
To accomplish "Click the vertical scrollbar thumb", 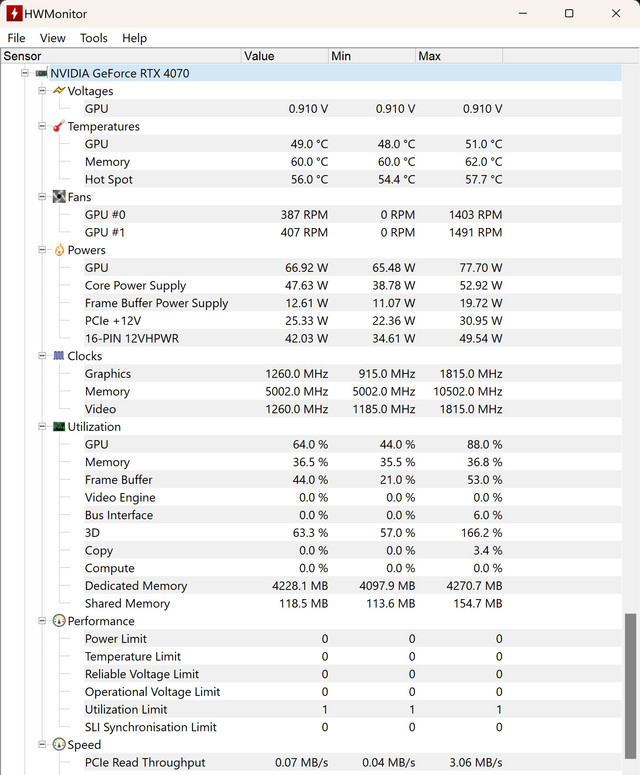I will click(630, 690).
